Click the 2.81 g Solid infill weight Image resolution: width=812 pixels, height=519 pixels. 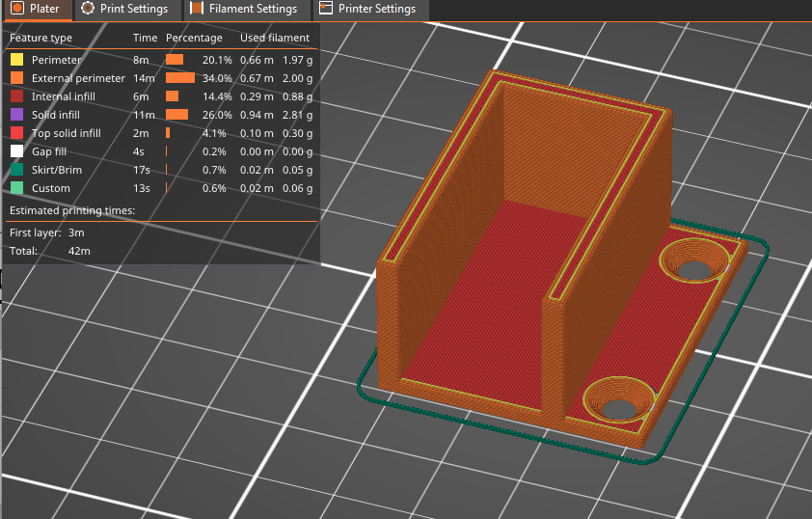tap(297, 115)
